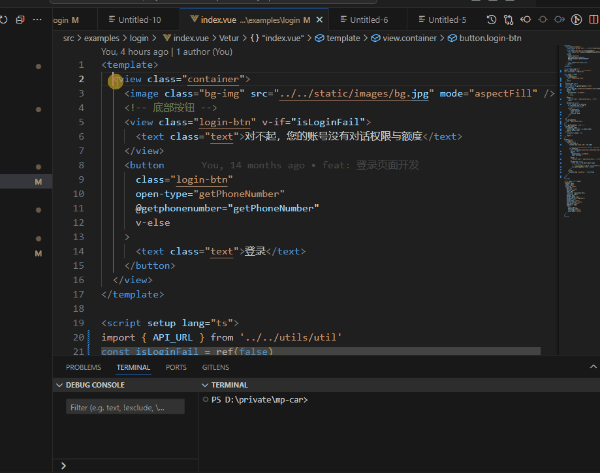Open GitLens file history icon

click(x=490, y=19)
